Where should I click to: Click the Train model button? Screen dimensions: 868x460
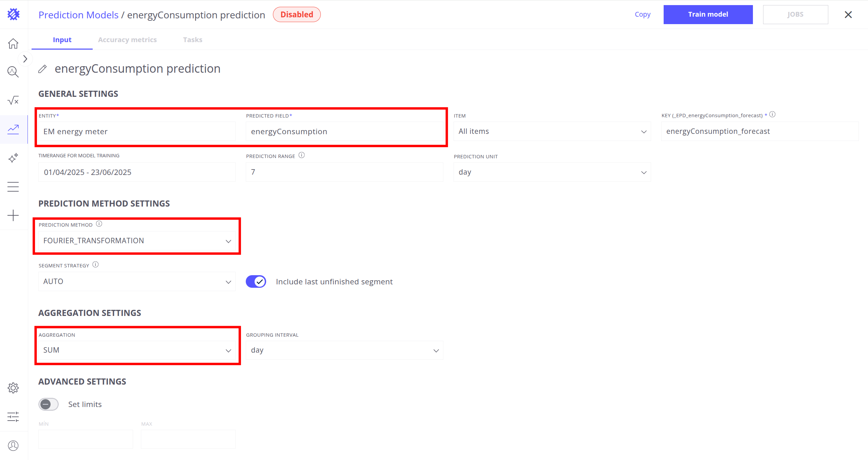point(708,15)
